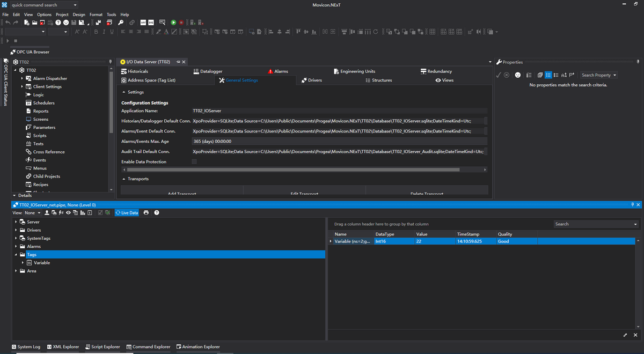Open the XML Explorer panel
Viewport: 644px width, 354px height.
(x=63, y=347)
